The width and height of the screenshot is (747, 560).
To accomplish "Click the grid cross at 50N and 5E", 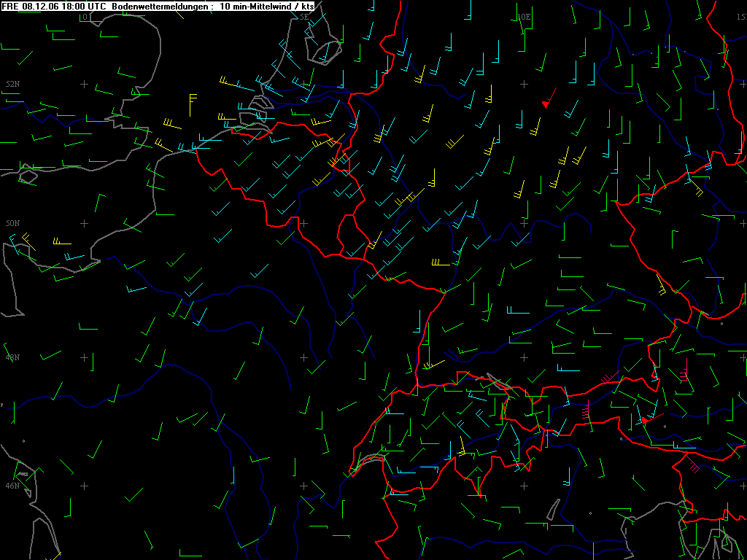I will click(304, 223).
